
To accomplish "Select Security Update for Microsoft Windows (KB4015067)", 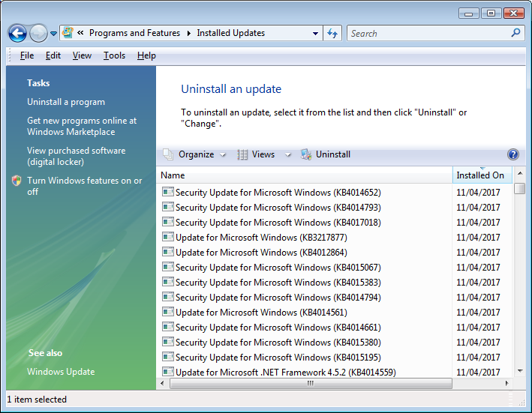I will point(278,268).
